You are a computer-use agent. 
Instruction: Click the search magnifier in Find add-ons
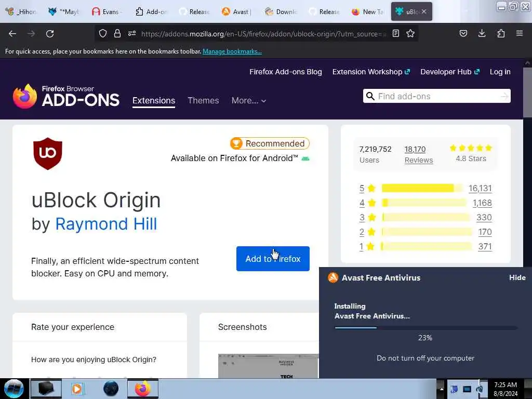pos(370,96)
